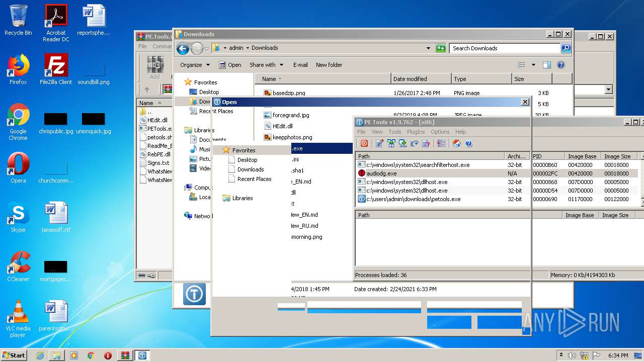Select the petools.exe process row
644x362 pixels.
click(x=497, y=199)
